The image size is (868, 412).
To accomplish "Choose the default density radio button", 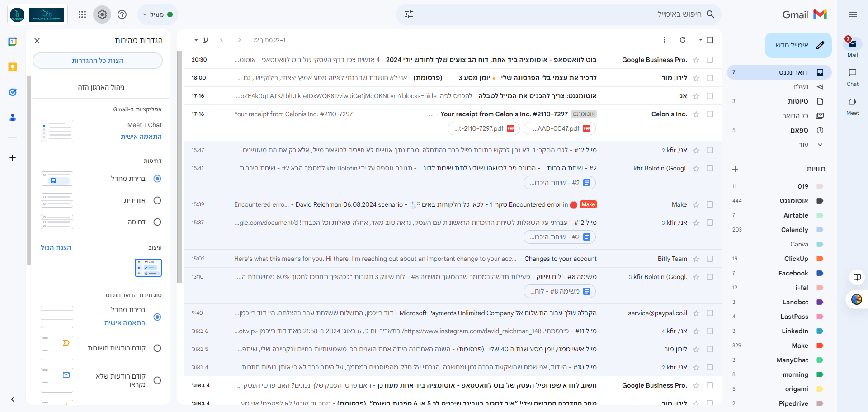I will click(157, 179).
